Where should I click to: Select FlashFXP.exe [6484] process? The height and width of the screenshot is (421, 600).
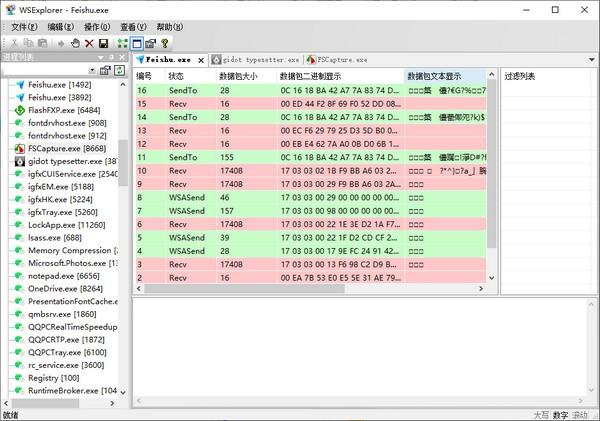point(64,110)
